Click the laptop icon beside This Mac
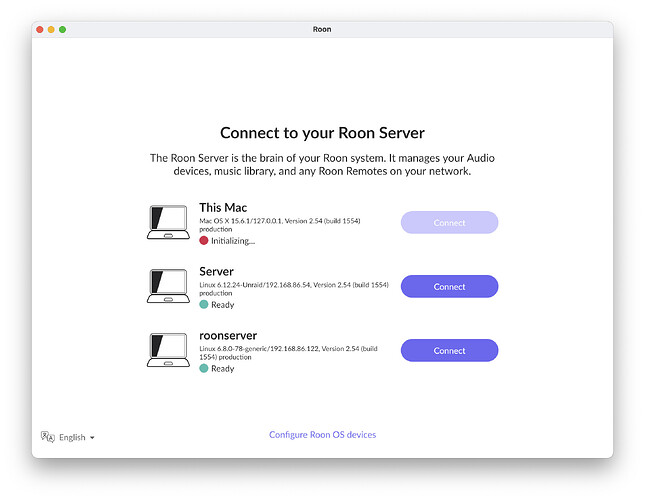 click(167, 222)
